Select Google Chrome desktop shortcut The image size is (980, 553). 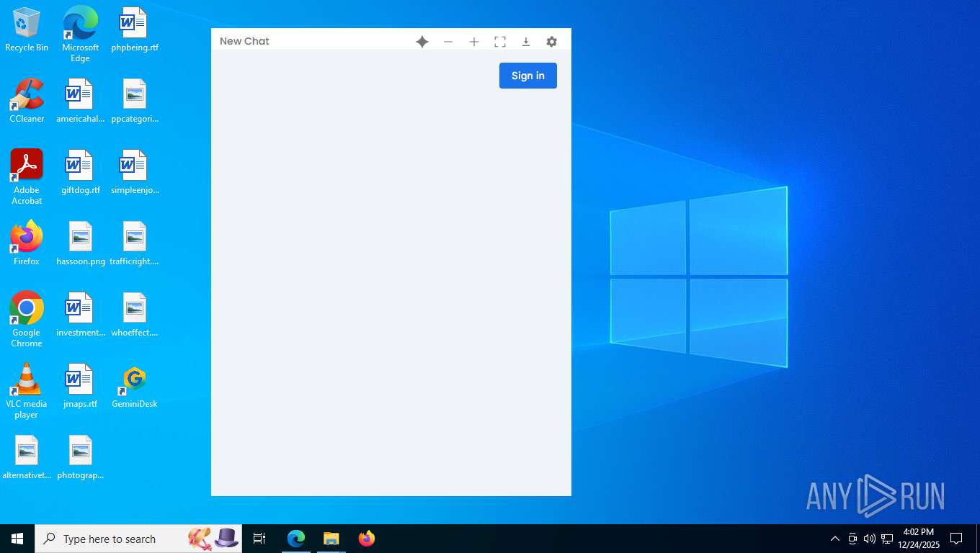(27, 320)
